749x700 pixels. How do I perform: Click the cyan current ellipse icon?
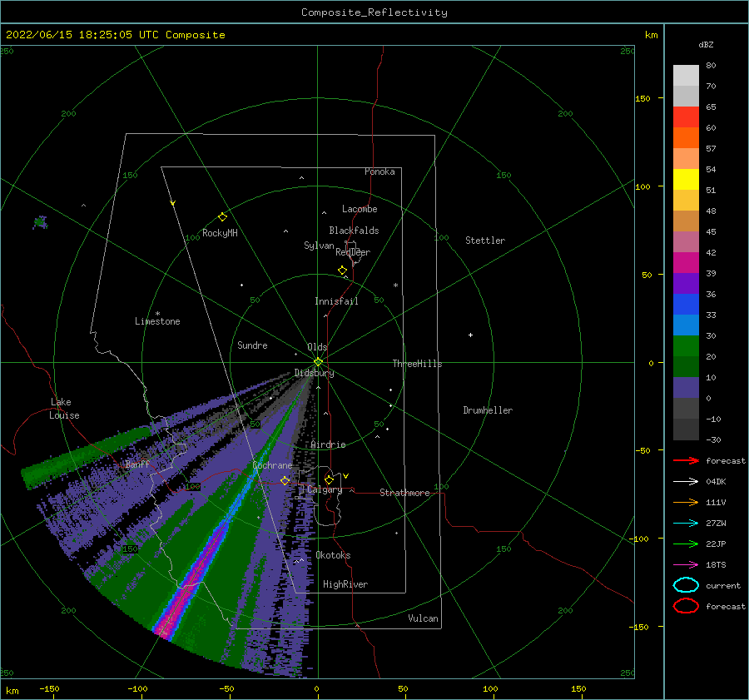pyautogui.click(x=686, y=585)
